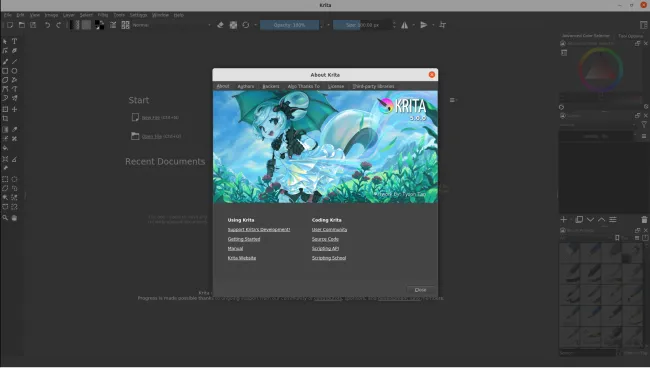This screenshot has height=369, width=650.
Task: Adjust the Opacity slider
Action: click(289, 25)
